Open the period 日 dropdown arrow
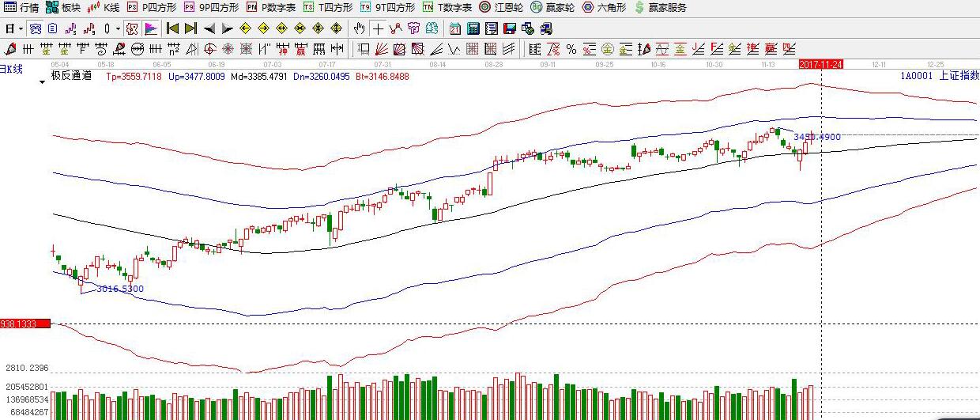Viewport: 980px width, 420px height. tap(20, 28)
